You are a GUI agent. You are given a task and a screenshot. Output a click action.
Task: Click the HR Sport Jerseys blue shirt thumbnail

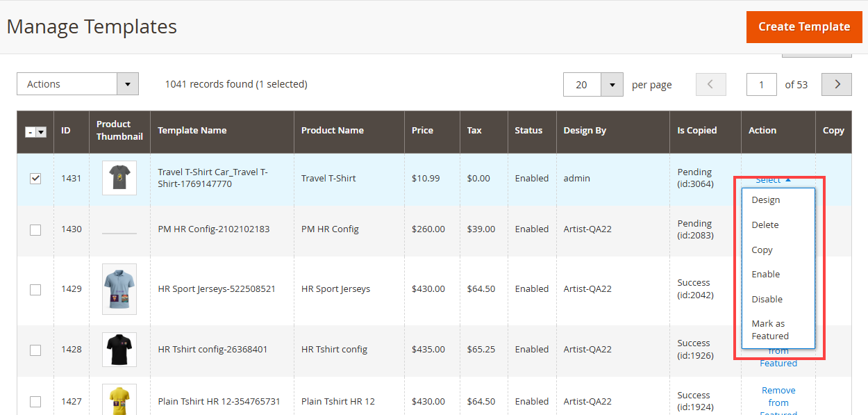119,288
